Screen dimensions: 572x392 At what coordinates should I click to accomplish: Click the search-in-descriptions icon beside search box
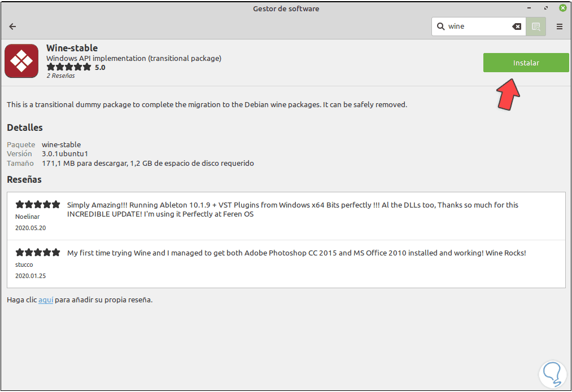tap(536, 27)
